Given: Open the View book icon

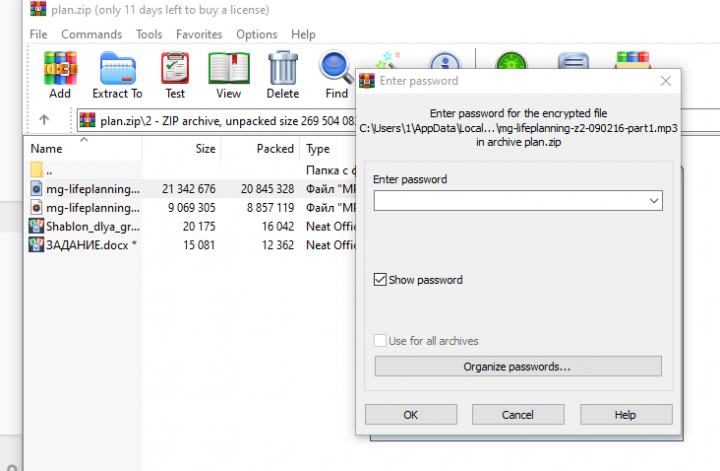Looking at the screenshot, I should click(228, 74).
